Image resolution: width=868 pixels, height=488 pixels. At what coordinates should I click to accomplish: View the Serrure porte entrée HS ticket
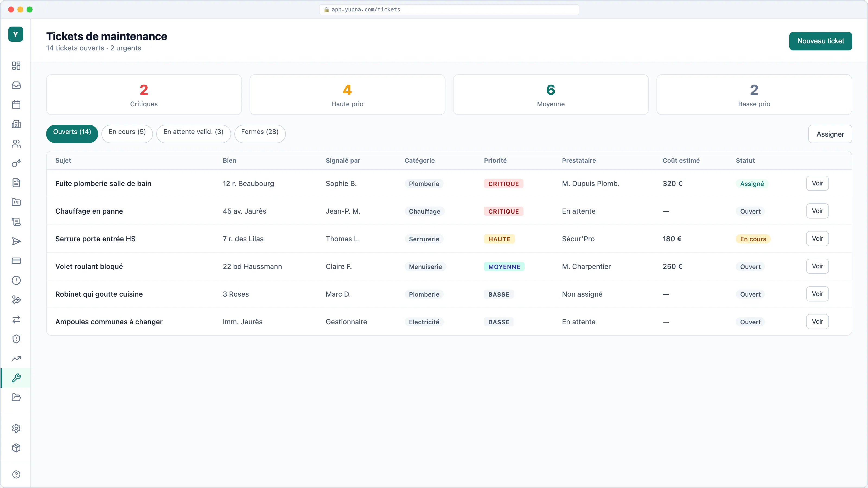818,239
